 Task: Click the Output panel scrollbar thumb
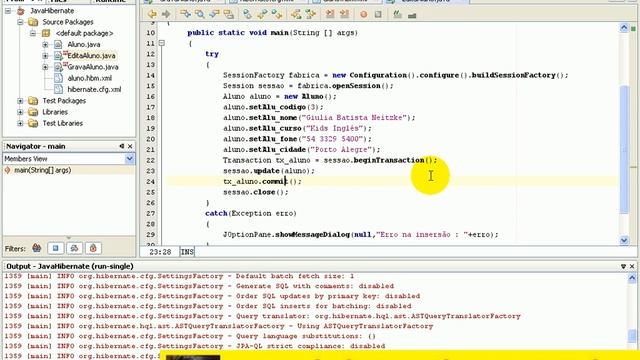click(x=632, y=337)
